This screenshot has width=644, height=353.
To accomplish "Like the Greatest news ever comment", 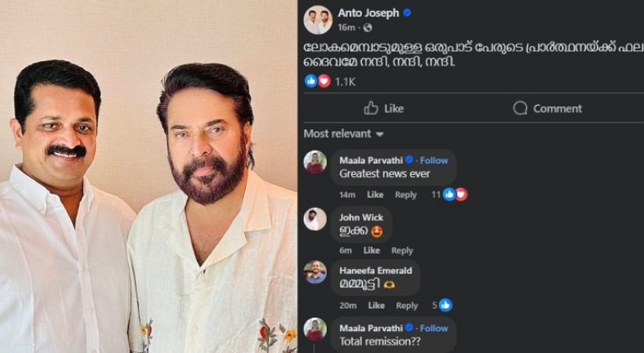I will click(375, 195).
